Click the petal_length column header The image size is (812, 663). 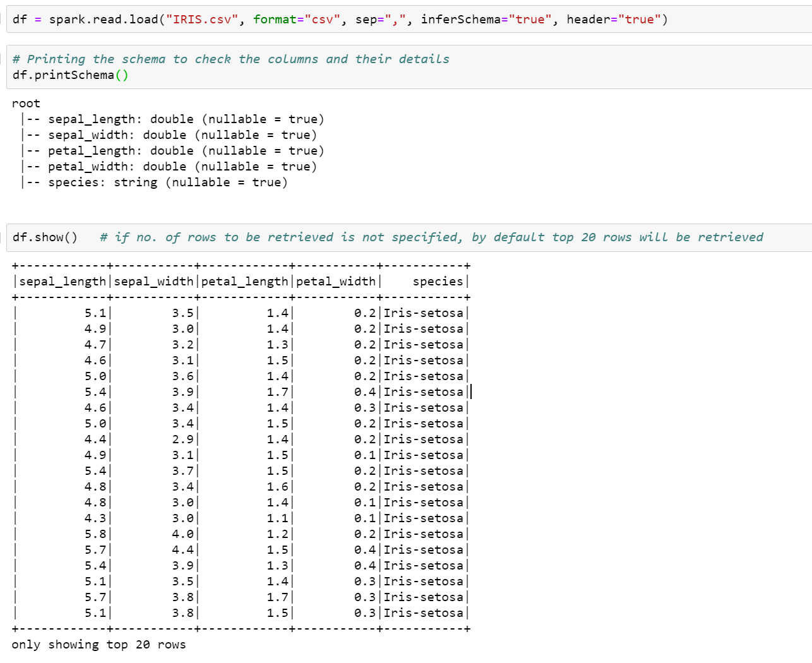(x=244, y=282)
